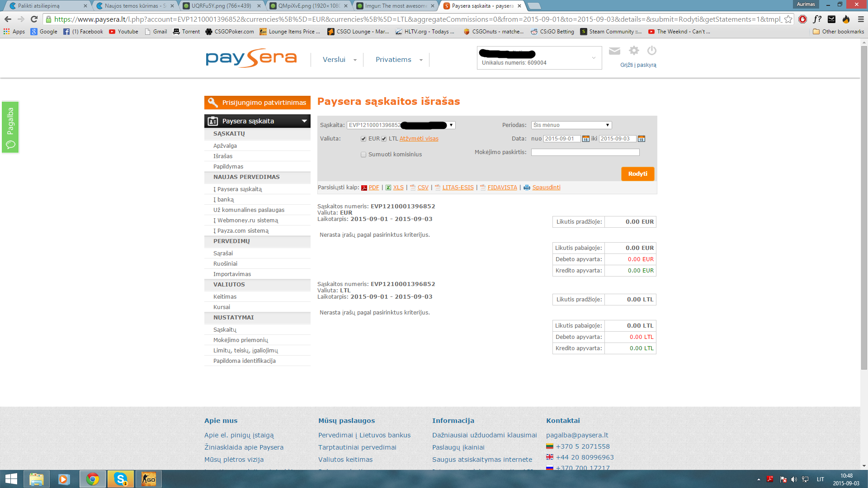
Task: Go back using browser back arrow
Action: pyautogui.click(x=8, y=19)
